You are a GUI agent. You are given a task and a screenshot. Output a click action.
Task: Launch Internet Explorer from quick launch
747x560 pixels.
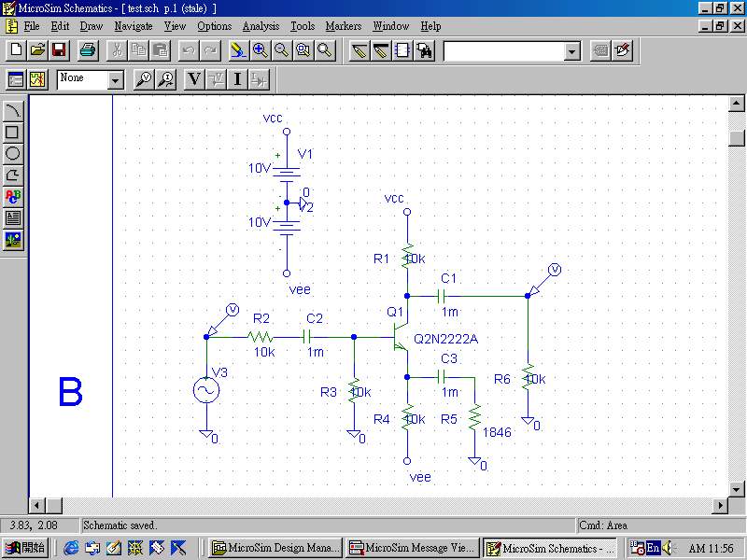pos(72,548)
